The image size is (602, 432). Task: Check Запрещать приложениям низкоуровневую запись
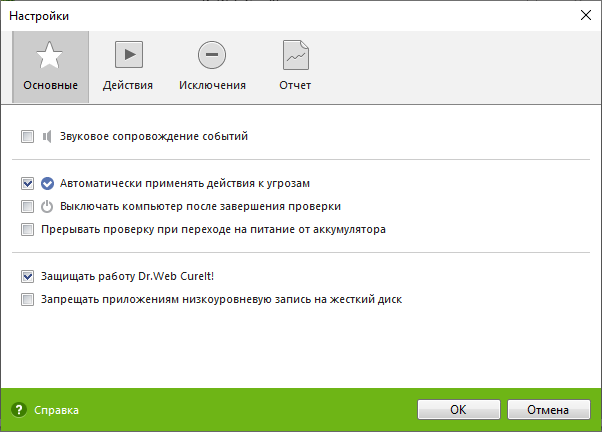coord(27,300)
